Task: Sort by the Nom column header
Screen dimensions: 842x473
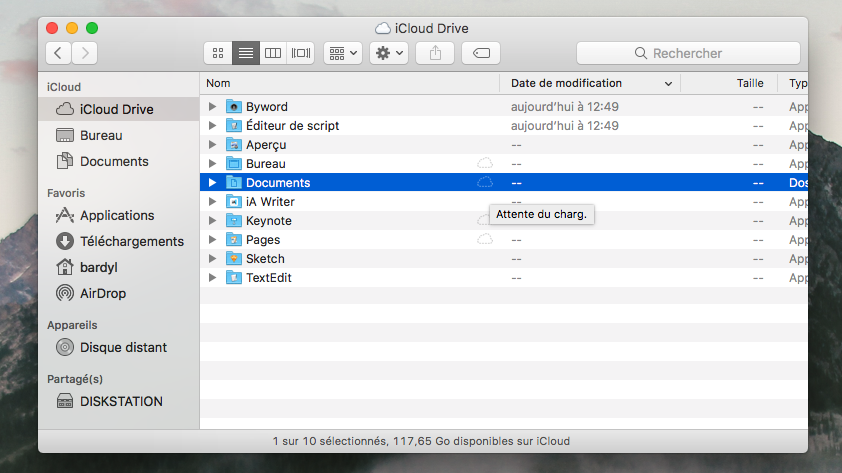Action: tap(350, 83)
